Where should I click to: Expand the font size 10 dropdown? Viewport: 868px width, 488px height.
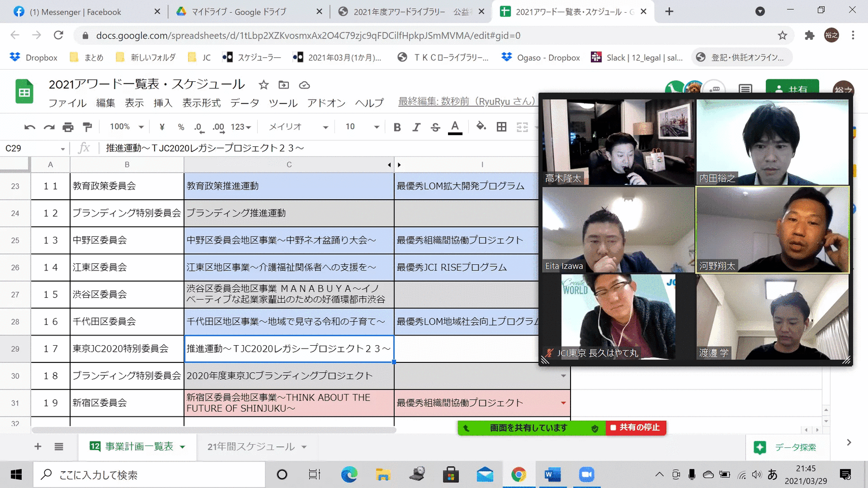[362, 127]
